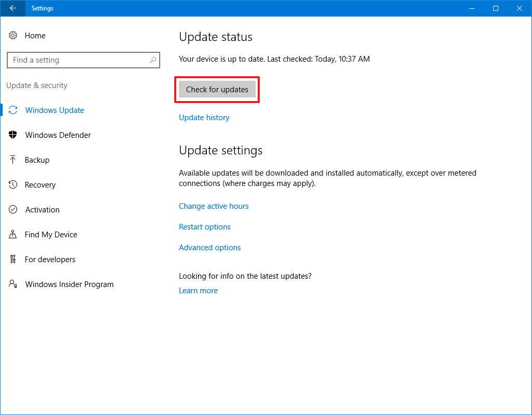Maximize the Settings window
Image resolution: width=532 pixels, height=415 pixels.
[495, 8]
